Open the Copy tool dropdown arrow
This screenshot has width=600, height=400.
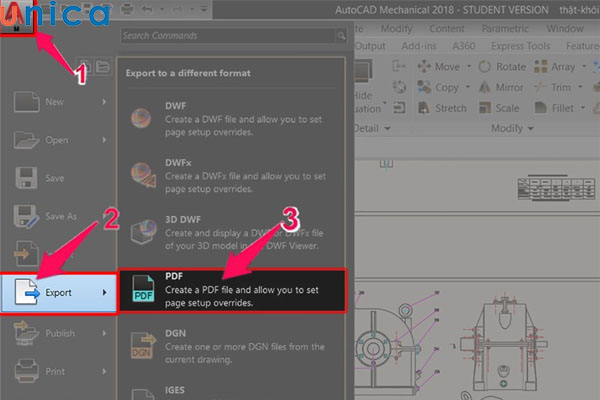point(468,87)
